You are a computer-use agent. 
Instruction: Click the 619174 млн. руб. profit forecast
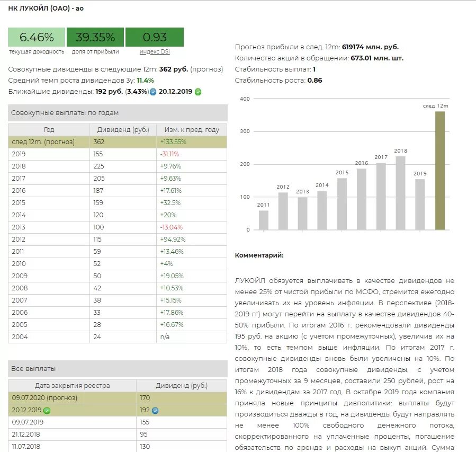tap(370, 47)
